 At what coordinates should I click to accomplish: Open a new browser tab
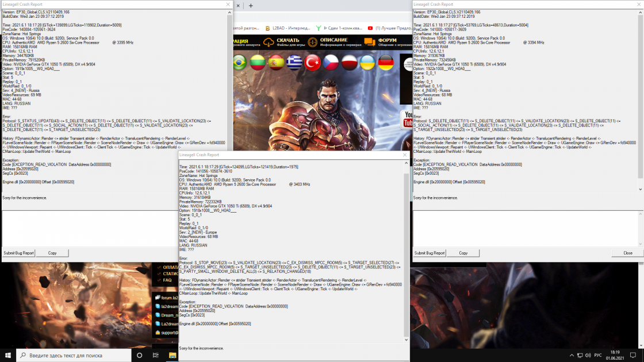point(251,5)
